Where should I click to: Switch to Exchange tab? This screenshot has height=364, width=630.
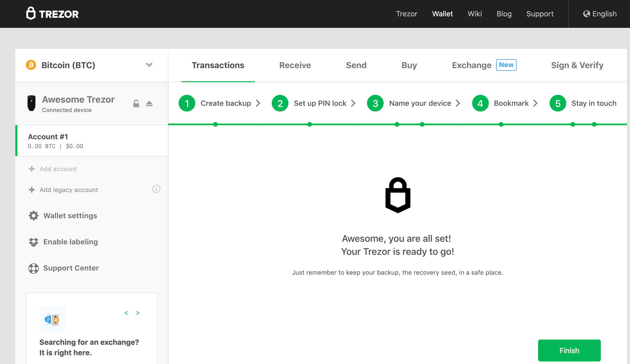tap(472, 65)
